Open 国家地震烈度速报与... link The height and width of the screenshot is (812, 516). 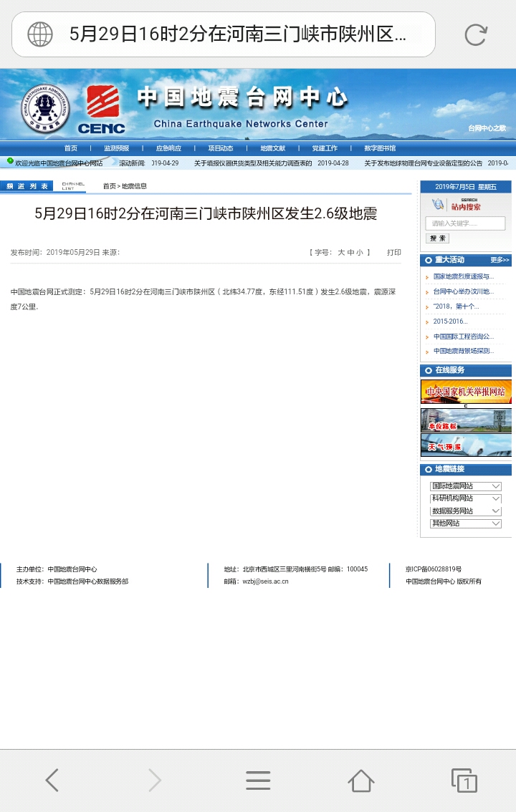pyautogui.click(x=464, y=276)
